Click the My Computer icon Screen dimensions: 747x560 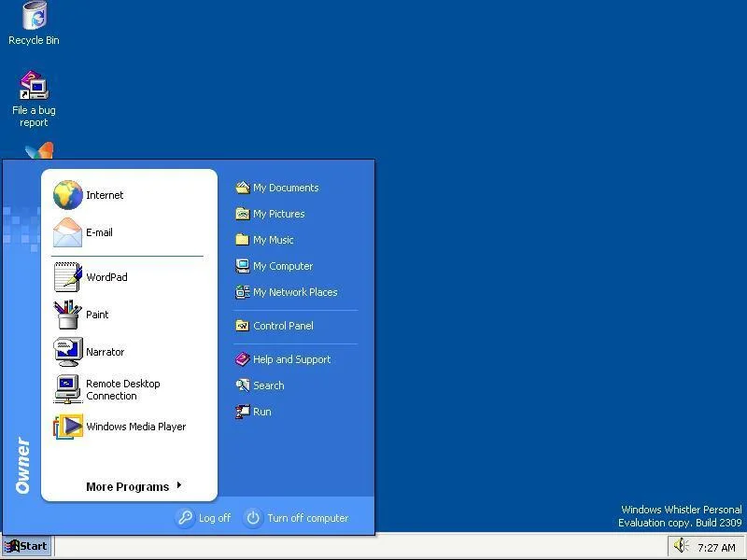click(243, 266)
